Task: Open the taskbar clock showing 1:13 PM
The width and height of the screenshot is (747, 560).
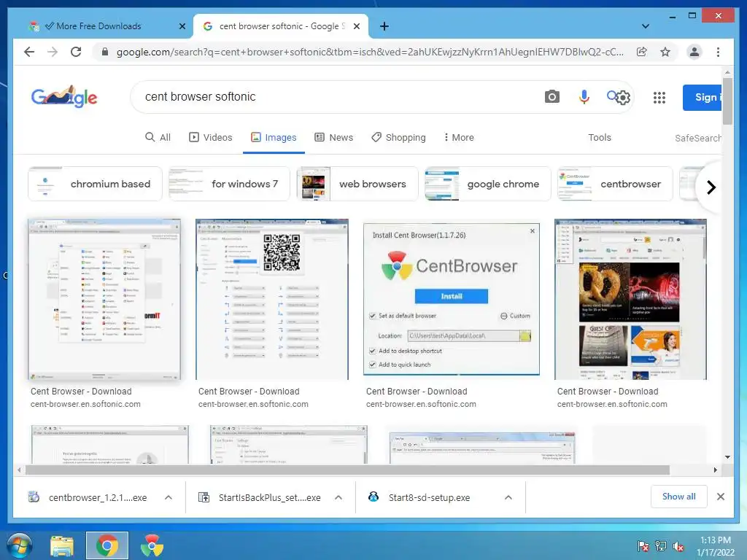Action: click(x=715, y=546)
